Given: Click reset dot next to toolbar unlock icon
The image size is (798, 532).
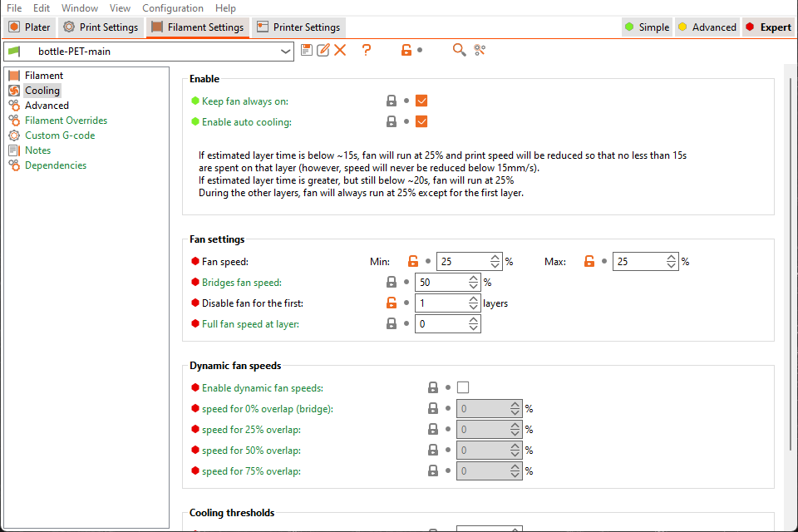Looking at the screenshot, I should 420,50.
